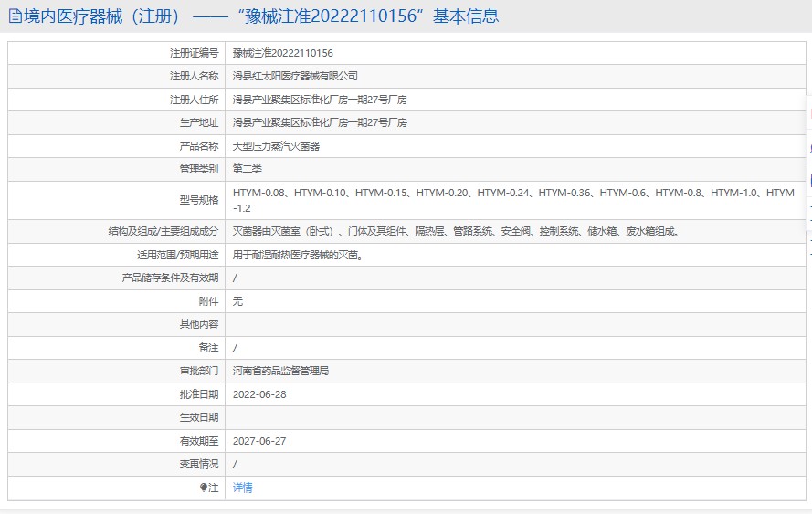This screenshot has height=514, width=812.
Task: Select approving department 河南省药品监督管理局
Action: tap(280, 372)
